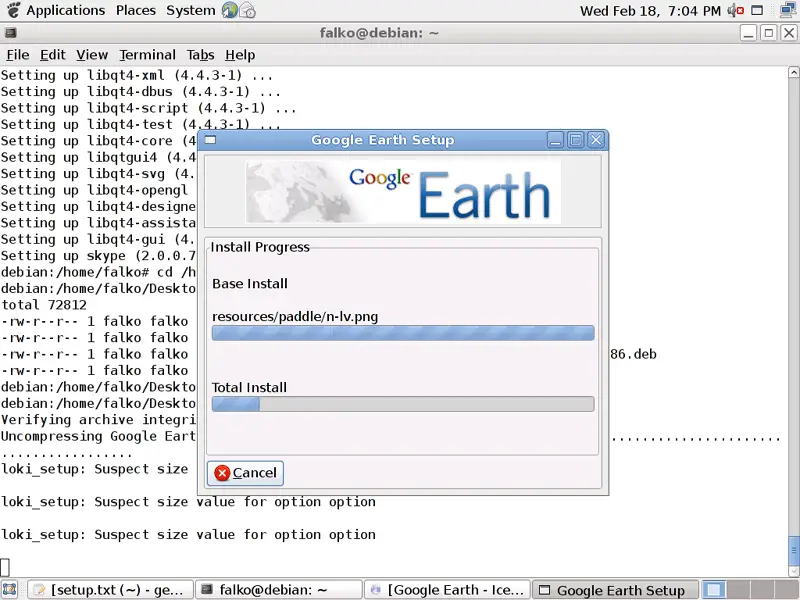
Task: Open the Terminal menu in menu bar
Action: click(147, 55)
